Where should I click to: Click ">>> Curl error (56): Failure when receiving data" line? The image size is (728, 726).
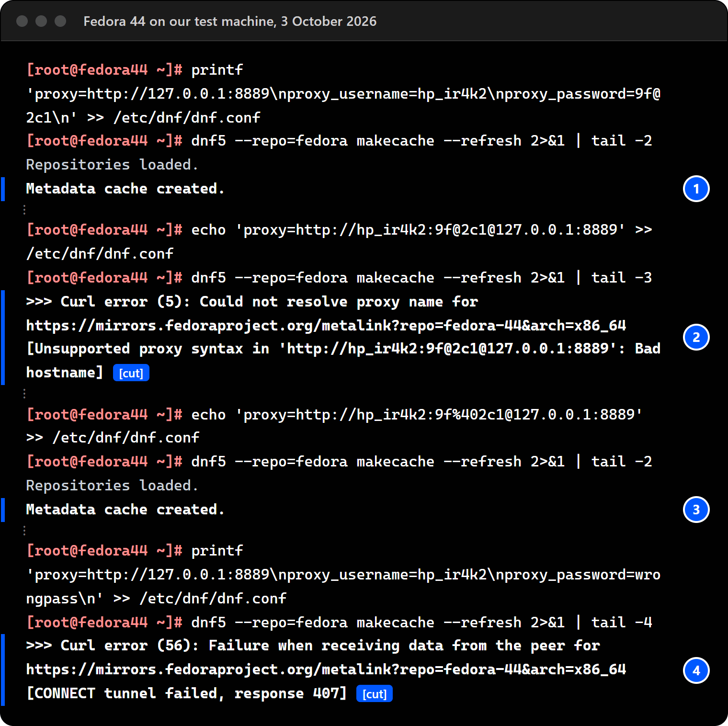[x=313, y=646]
